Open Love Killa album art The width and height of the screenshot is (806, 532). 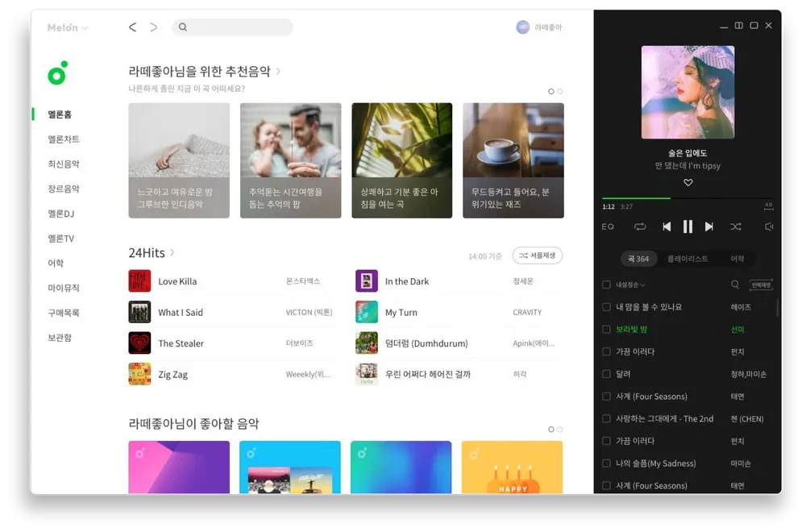tap(139, 281)
